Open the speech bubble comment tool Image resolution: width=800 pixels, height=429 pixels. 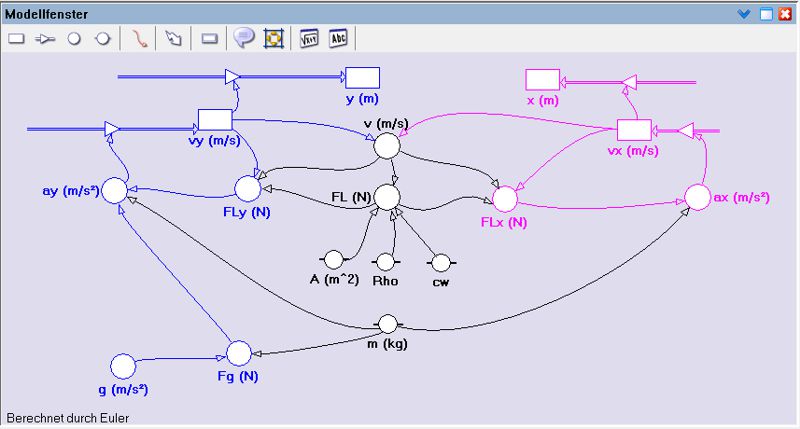[243, 38]
